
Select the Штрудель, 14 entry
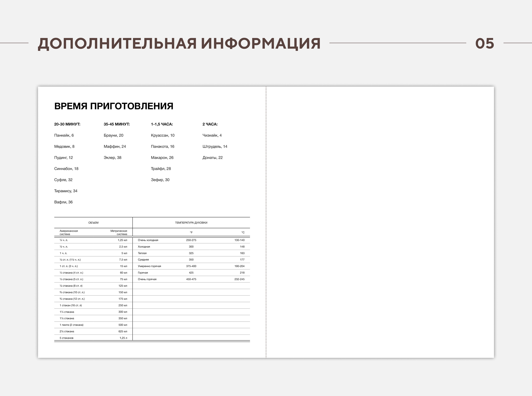point(215,146)
